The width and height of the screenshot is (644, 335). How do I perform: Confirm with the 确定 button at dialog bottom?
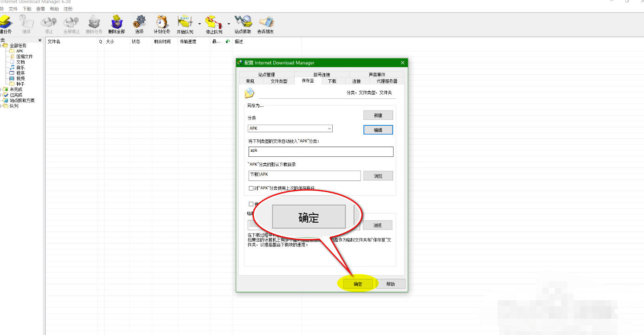358,284
